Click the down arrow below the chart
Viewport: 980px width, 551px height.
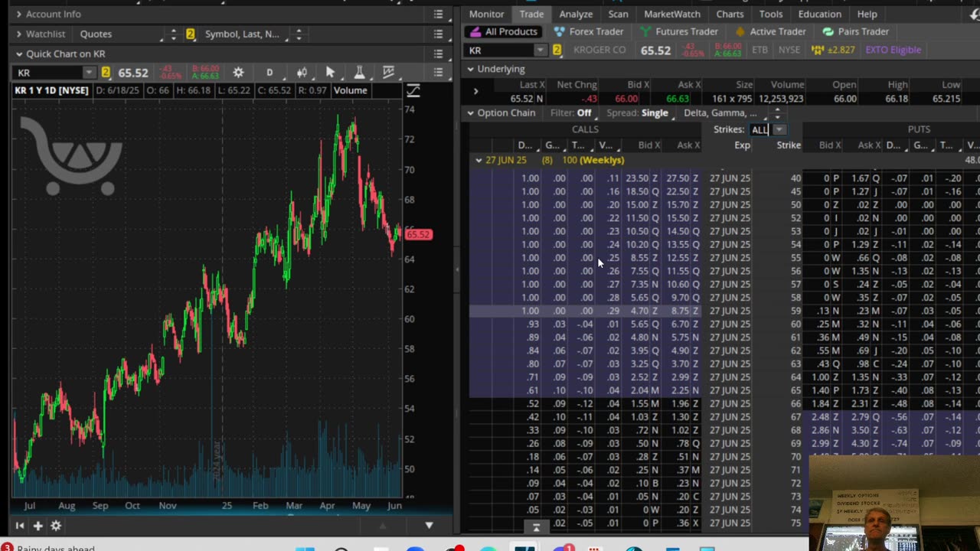(429, 526)
